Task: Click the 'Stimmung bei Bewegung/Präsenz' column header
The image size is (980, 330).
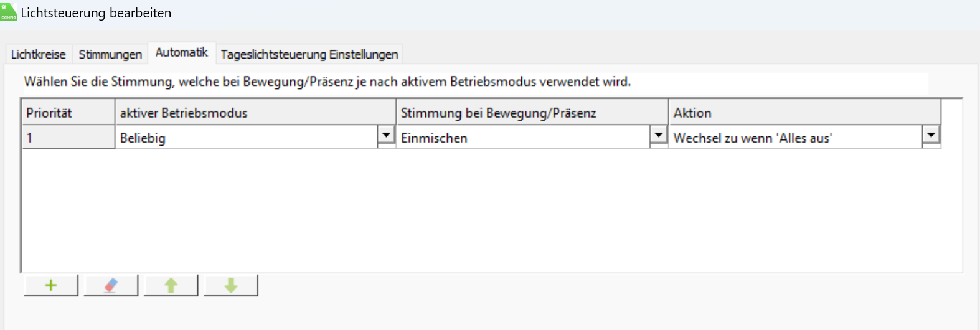Action: pos(532,113)
